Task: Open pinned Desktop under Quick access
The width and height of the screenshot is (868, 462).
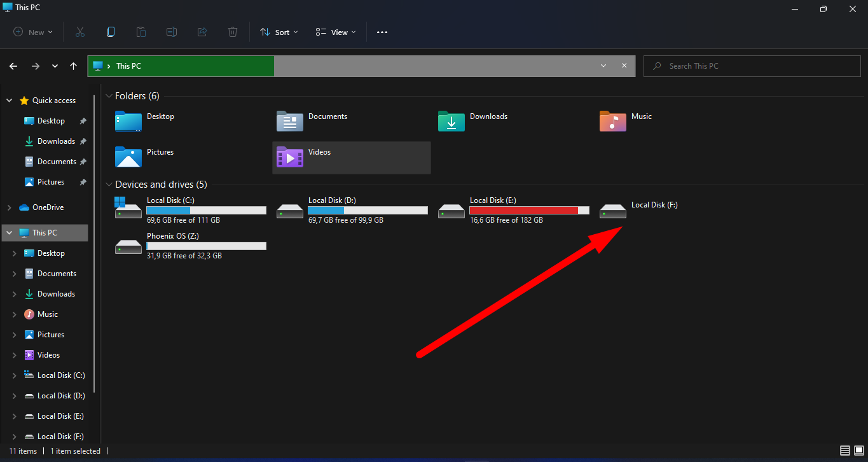Action: [51, 121]
